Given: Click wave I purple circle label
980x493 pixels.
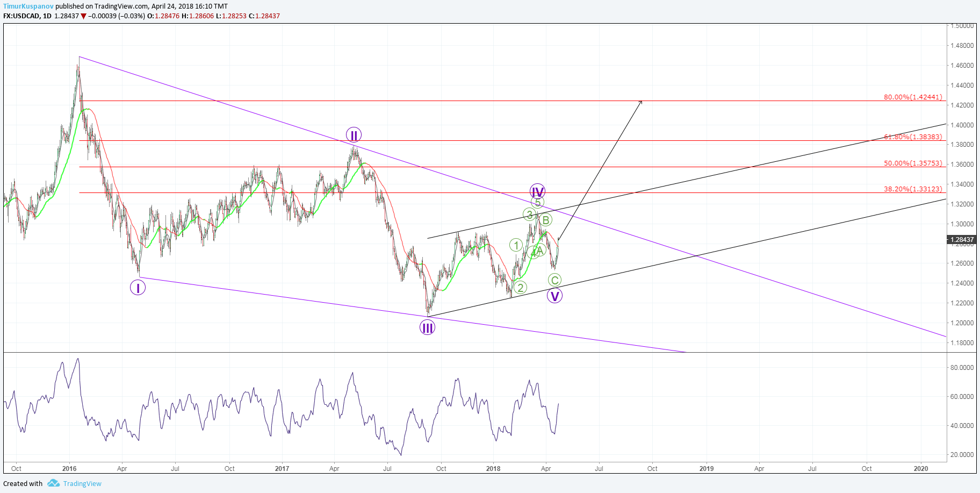Looking at the screenshot, I should click(138, 288).
